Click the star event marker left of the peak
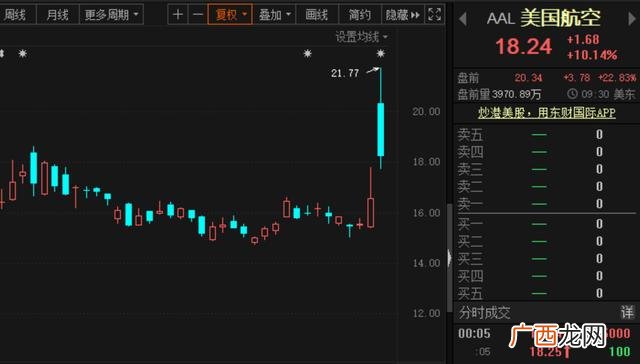 pos(308,53)
